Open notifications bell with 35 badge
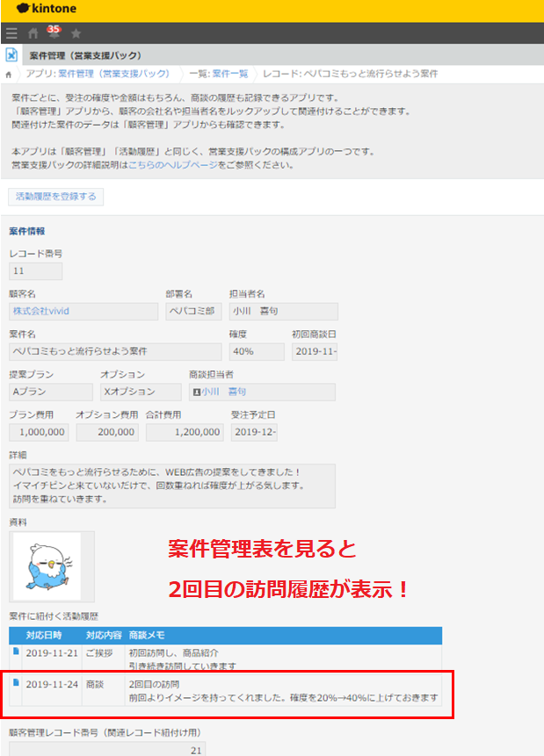544x756 pixels. point(53,33)
